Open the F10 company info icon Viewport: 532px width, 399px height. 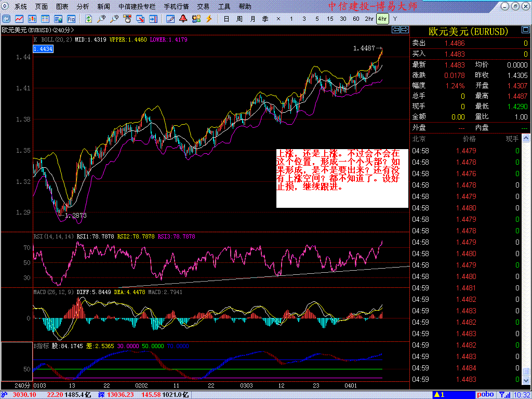point(71,19)
